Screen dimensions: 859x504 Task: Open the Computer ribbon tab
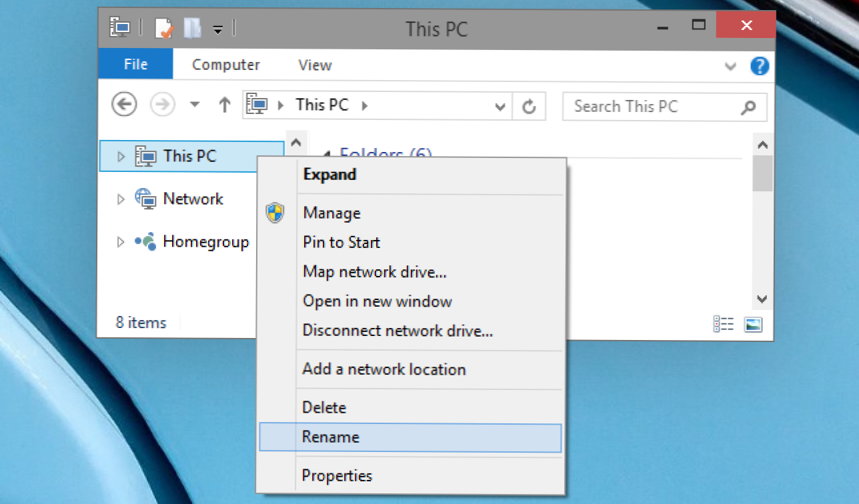(226, 65)
